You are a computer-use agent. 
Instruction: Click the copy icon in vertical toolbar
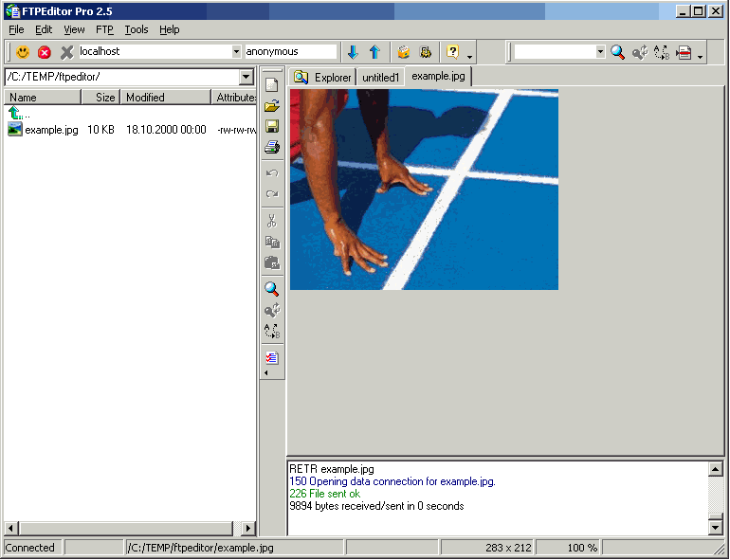272,242
